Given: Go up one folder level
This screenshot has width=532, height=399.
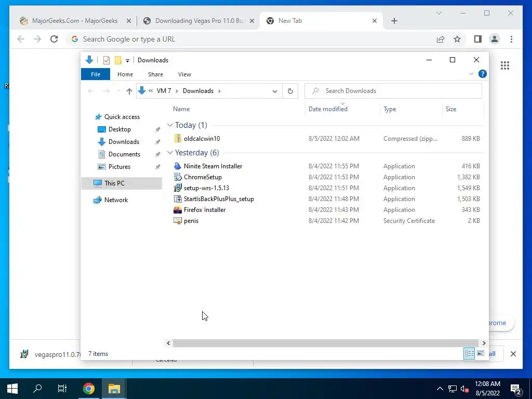Looking at the screenshot, I should 129,91.
